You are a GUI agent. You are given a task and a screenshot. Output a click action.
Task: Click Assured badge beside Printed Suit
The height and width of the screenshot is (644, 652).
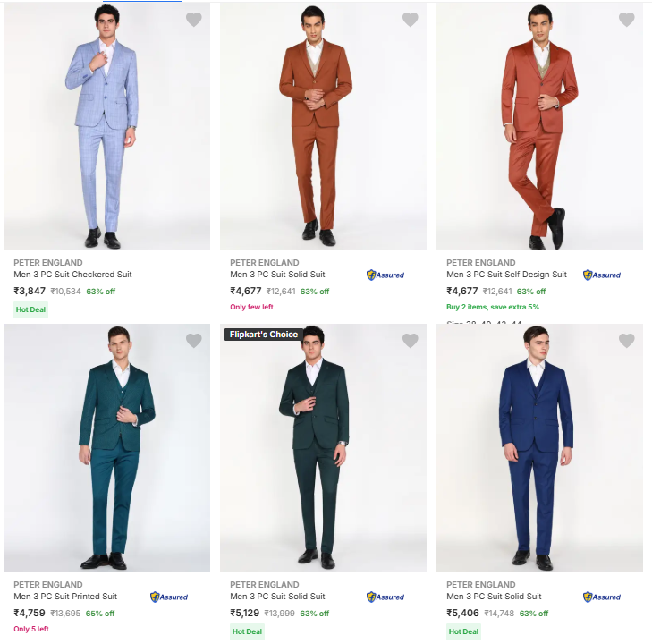click(x=169, y=597)
